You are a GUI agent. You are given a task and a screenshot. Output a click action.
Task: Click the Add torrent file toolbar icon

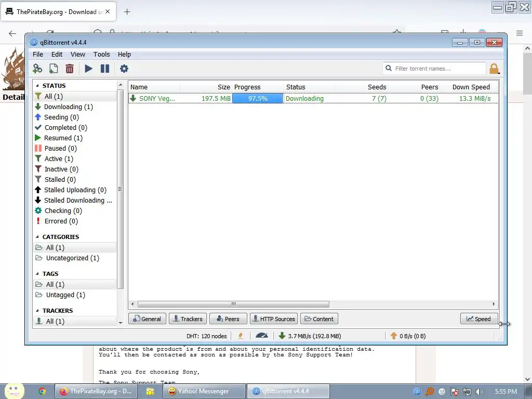pos(54,69)
